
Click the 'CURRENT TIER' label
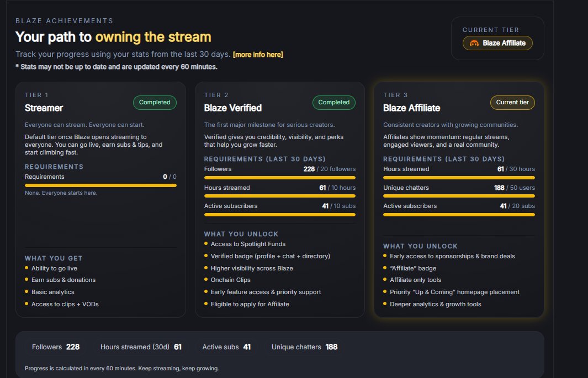[491, 30]
